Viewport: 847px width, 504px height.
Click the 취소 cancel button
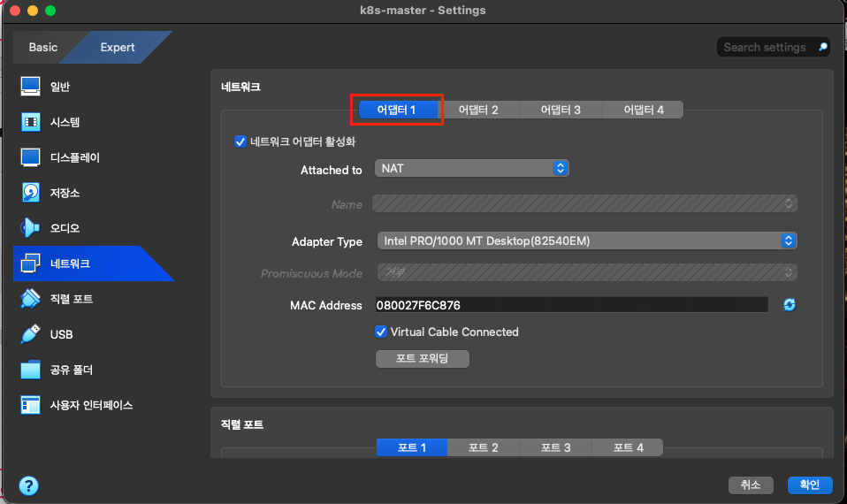751,485
